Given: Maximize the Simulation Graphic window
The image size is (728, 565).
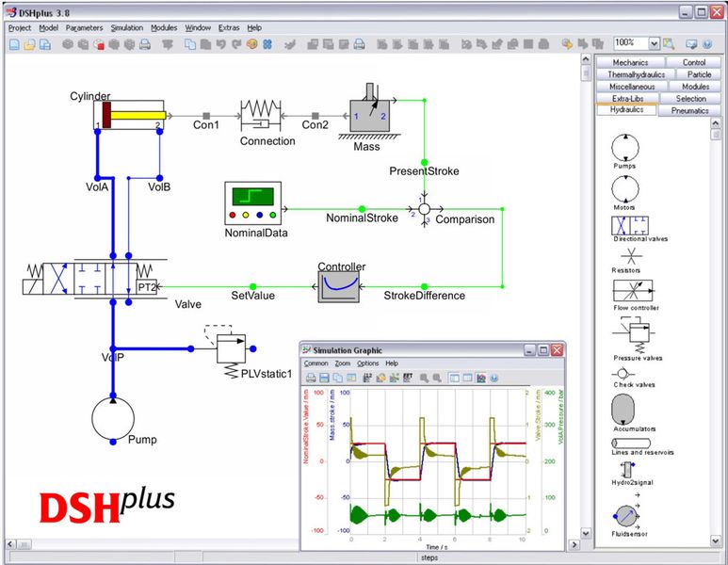Looking at the screenshot, I should [543, 350].
